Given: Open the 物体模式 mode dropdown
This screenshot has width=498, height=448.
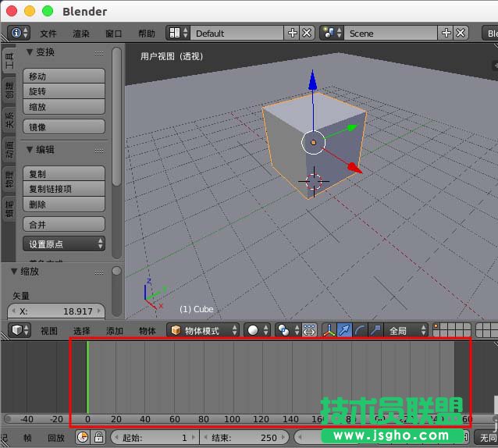Looking at the screenshot, I should click(203, 330).
